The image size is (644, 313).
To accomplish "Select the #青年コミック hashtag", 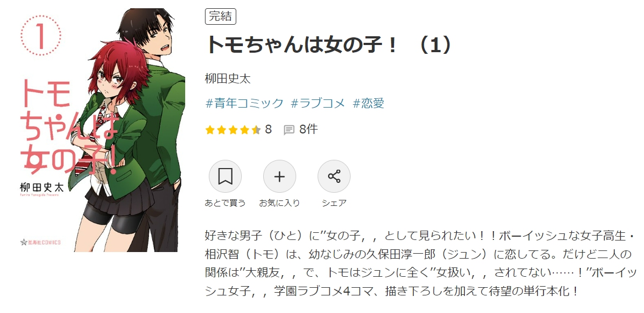I will pyautogui.click(x=245, y=103).
